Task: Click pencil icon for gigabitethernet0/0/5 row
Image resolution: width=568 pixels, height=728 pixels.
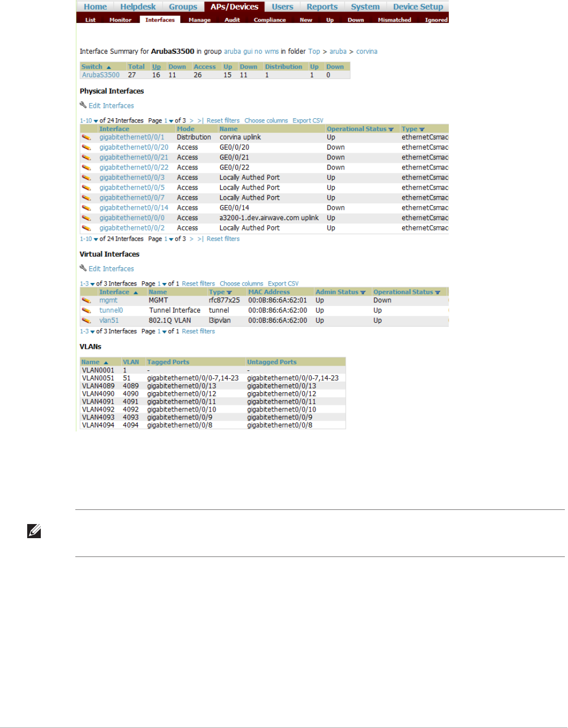Action: pyautogui.click(x=86, y=188)
